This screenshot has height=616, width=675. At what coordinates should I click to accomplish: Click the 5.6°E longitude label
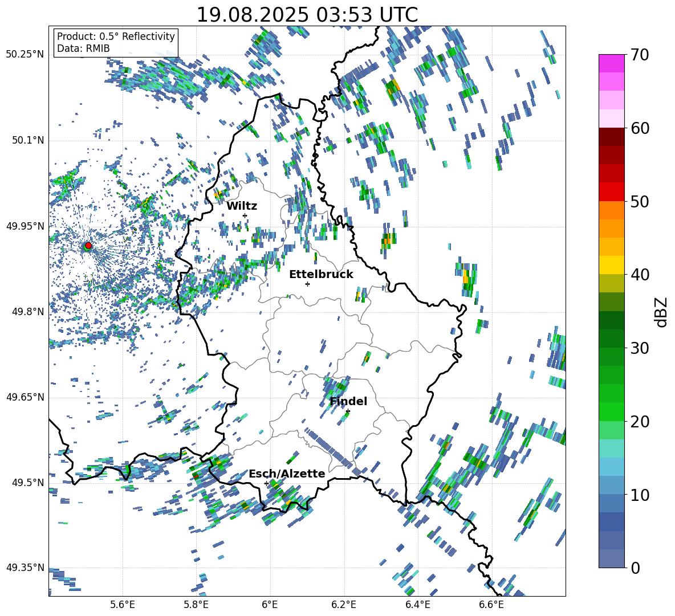pos(123,605)
